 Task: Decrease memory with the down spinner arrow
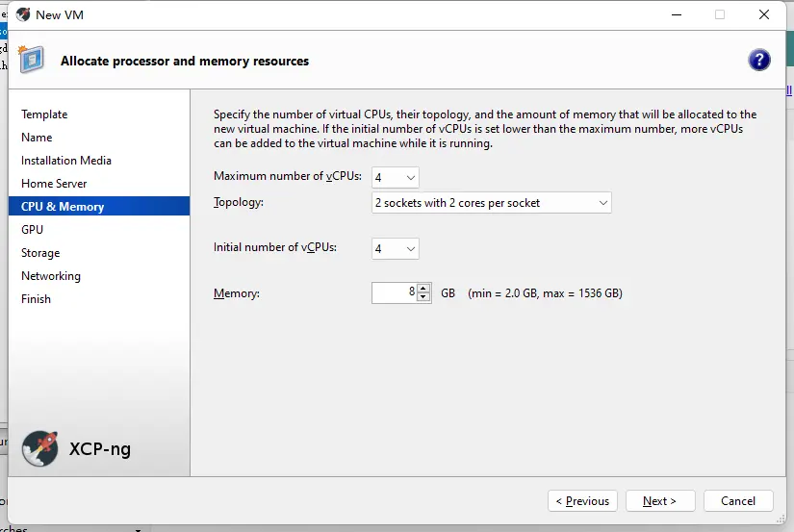point(423,297)
